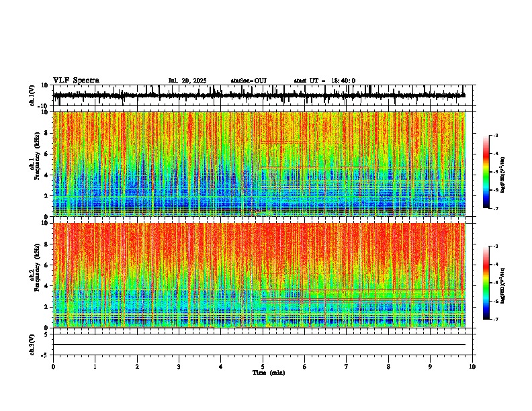Click inside the ch.2 frequency spectrogram
Screen dimensions: 532x411
(259, 275)
